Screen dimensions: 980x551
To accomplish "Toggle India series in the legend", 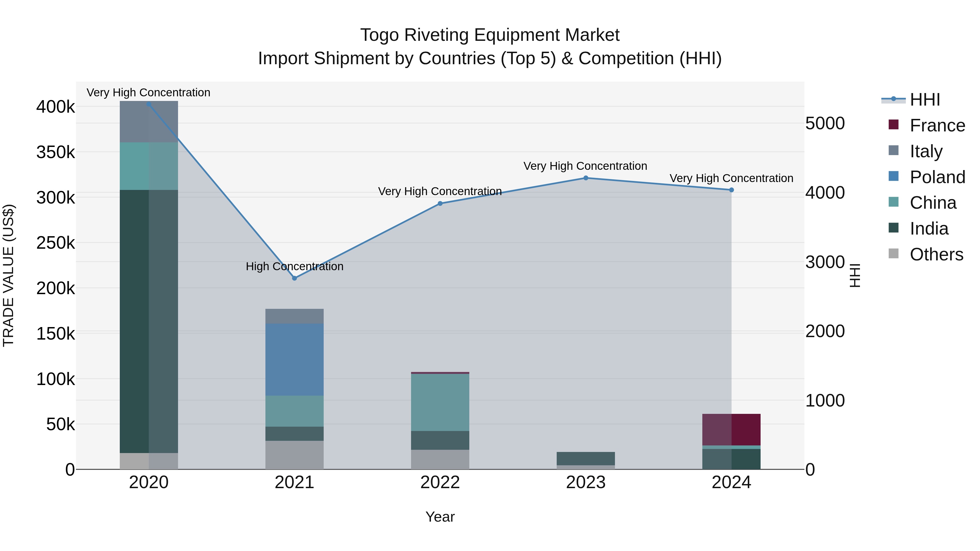I will click(918, 229).
